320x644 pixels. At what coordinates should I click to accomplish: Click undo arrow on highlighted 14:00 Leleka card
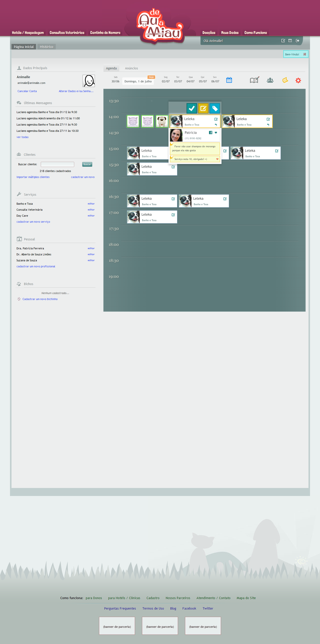(216, 125)
